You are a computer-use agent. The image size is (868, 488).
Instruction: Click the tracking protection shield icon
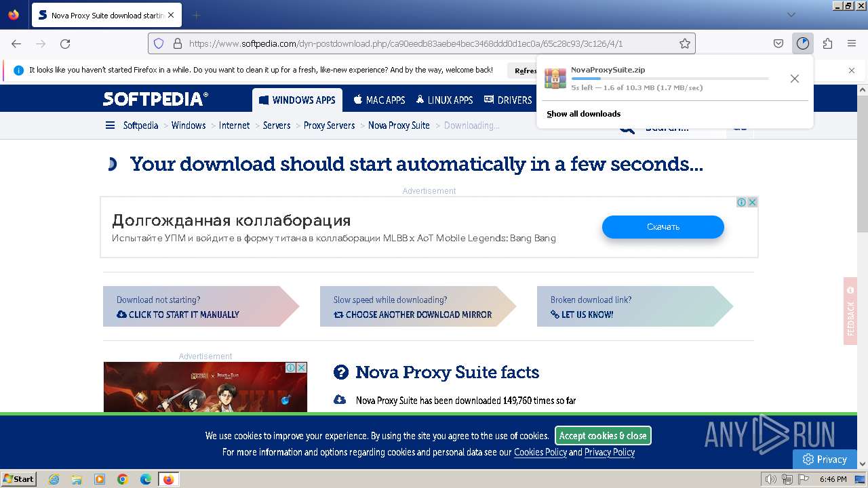point(159,43)
